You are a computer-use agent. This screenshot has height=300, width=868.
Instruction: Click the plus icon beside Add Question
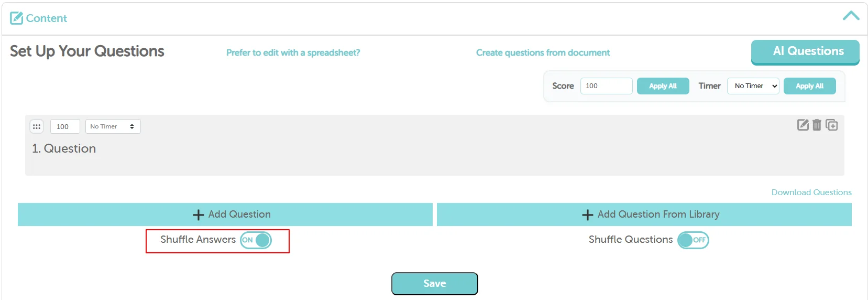pos(199,215)
